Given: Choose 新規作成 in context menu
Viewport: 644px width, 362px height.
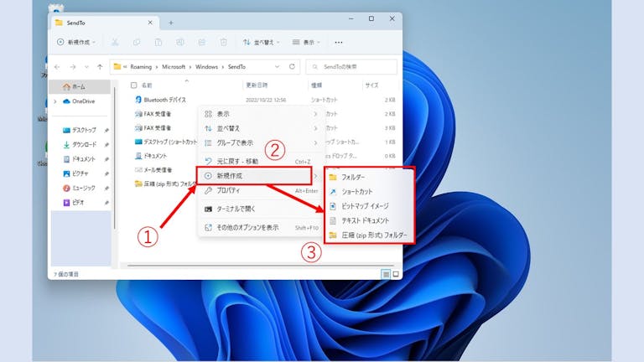Looking at the screenshot, I should pyautogui.click(x=255, y=176).
